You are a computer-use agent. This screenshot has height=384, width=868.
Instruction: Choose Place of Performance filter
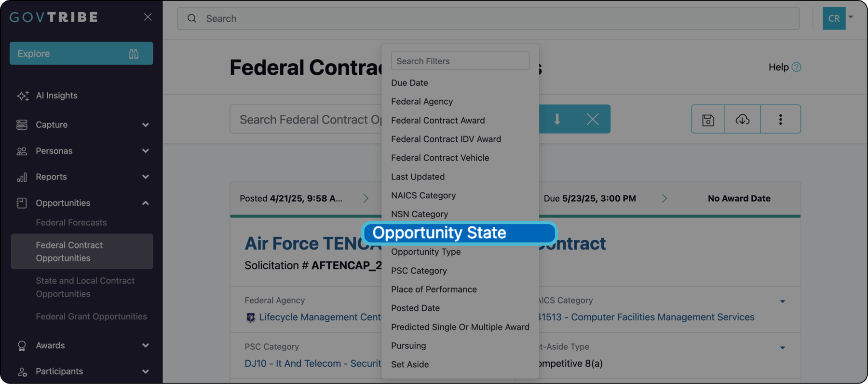434,289
